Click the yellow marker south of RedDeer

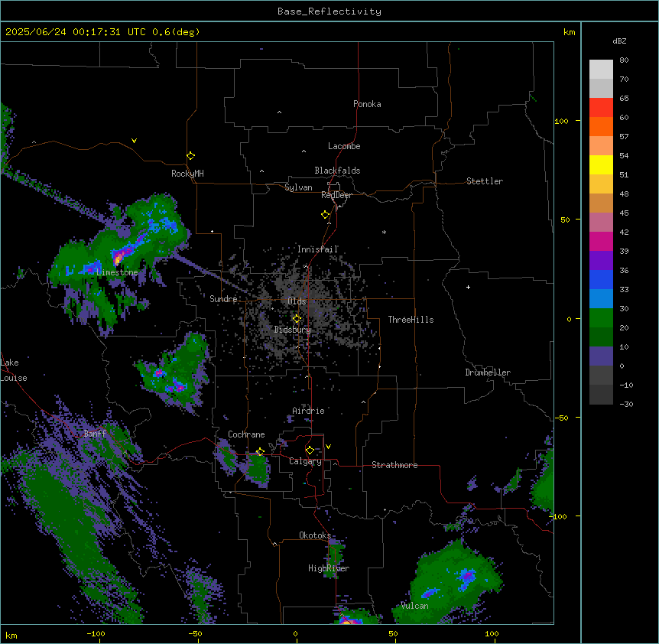[x=326, y=215]
